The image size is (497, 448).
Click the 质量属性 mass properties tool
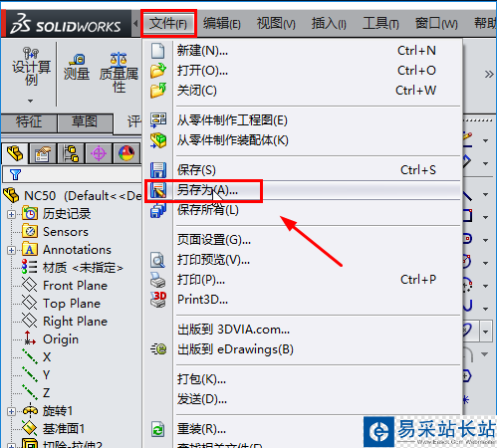[119, 72]
